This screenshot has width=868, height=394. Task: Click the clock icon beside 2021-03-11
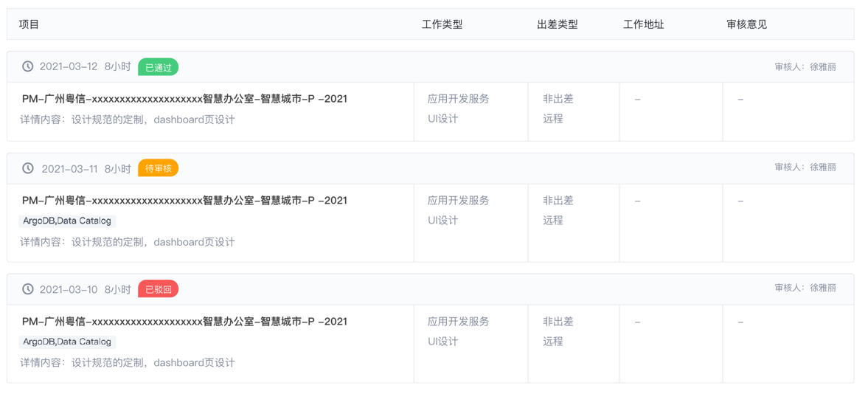tap(28, 168)
